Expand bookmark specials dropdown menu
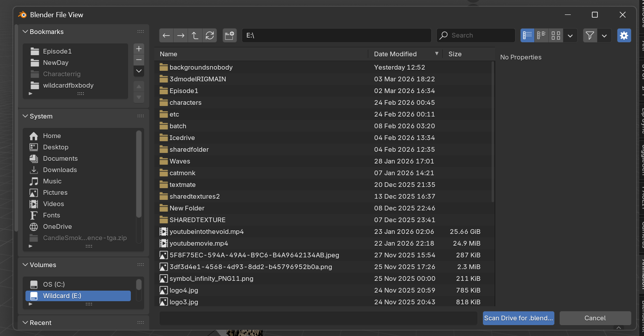 pos(139,71)
